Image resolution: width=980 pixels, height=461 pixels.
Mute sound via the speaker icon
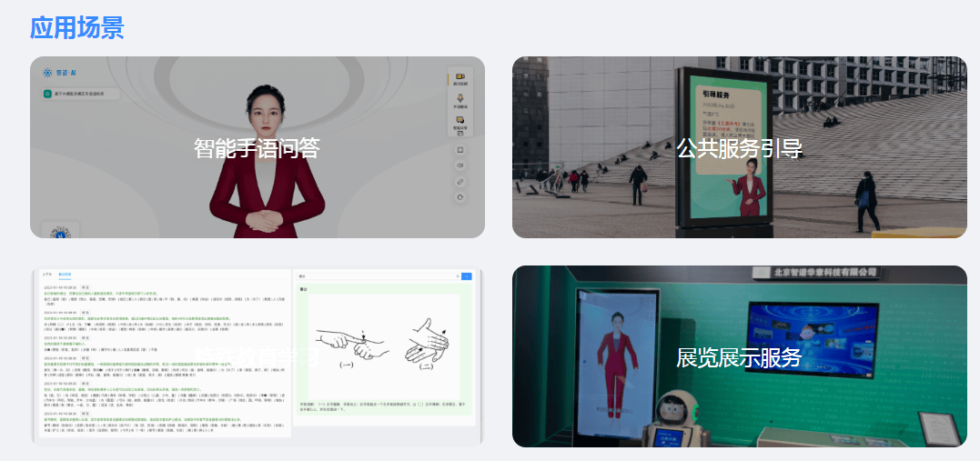click(460, 165)
